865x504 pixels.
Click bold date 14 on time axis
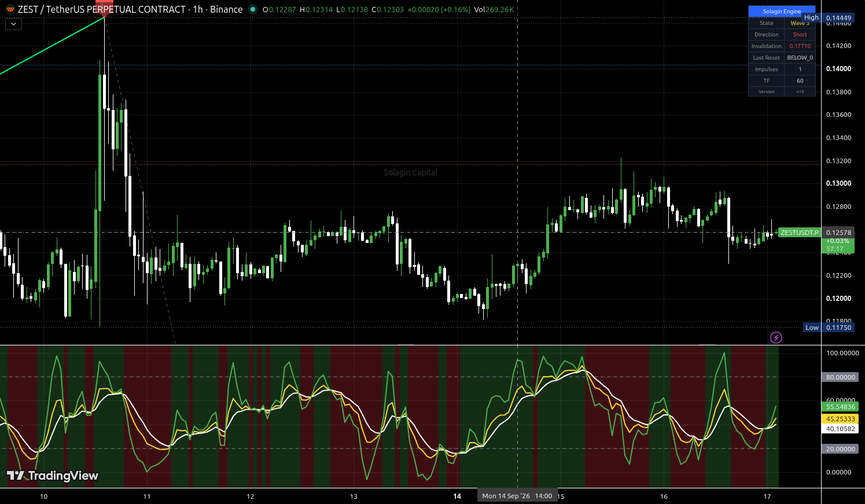click(x=457, y=496)
